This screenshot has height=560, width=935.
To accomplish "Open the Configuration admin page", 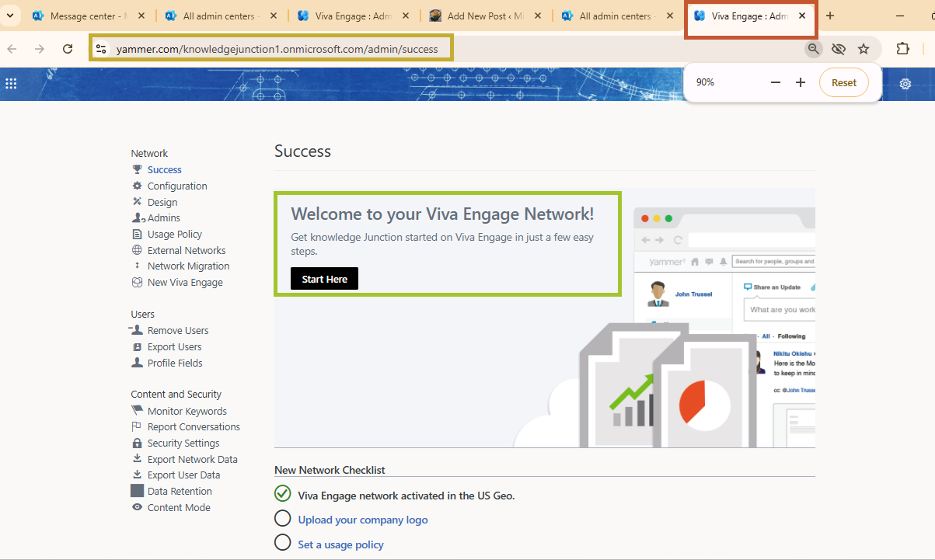I will coord(177,186).
